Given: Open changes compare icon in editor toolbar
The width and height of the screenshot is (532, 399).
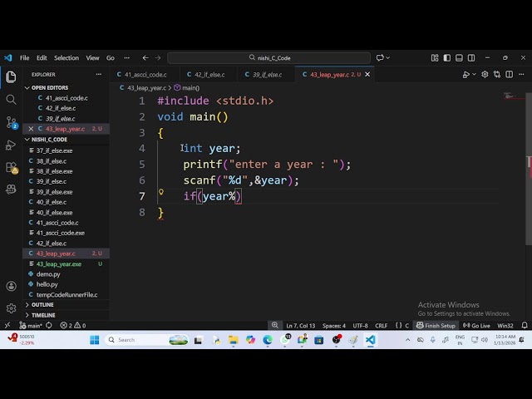Looking at the screenshot, I should pyautogui.click(x=497, y=74).
